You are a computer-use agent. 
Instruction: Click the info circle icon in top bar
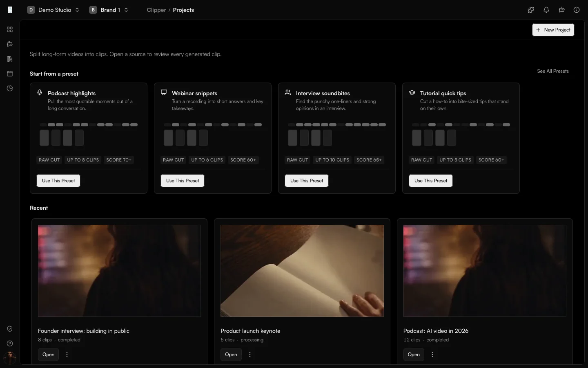tap(577, 10)
